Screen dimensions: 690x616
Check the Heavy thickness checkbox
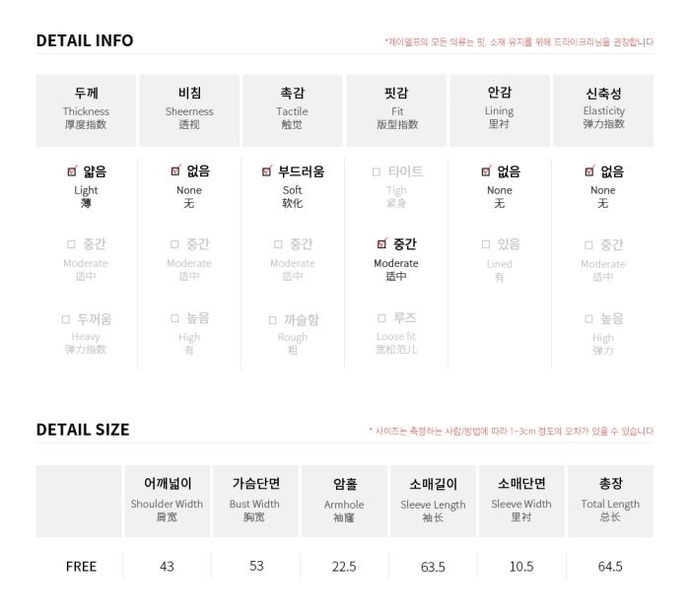point(66,319)
